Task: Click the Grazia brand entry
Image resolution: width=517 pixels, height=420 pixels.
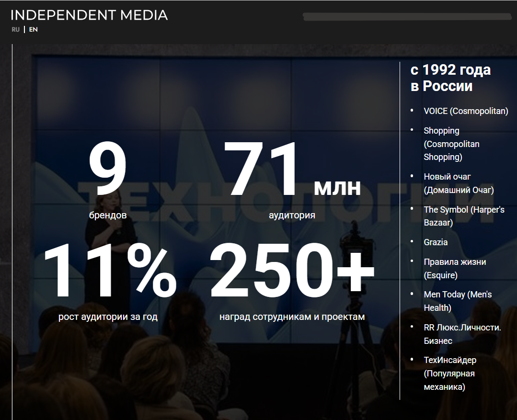Action: 436,242
